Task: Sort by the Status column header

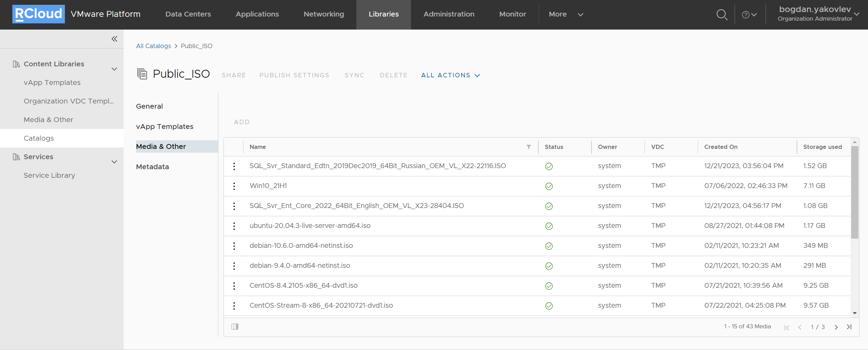Action: tap(554, 147)
